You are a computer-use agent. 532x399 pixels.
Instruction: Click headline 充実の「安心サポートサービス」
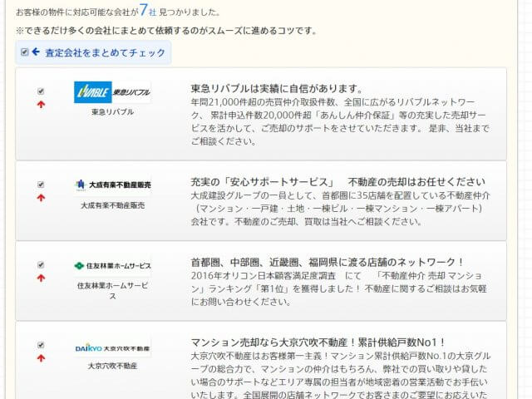264,182
